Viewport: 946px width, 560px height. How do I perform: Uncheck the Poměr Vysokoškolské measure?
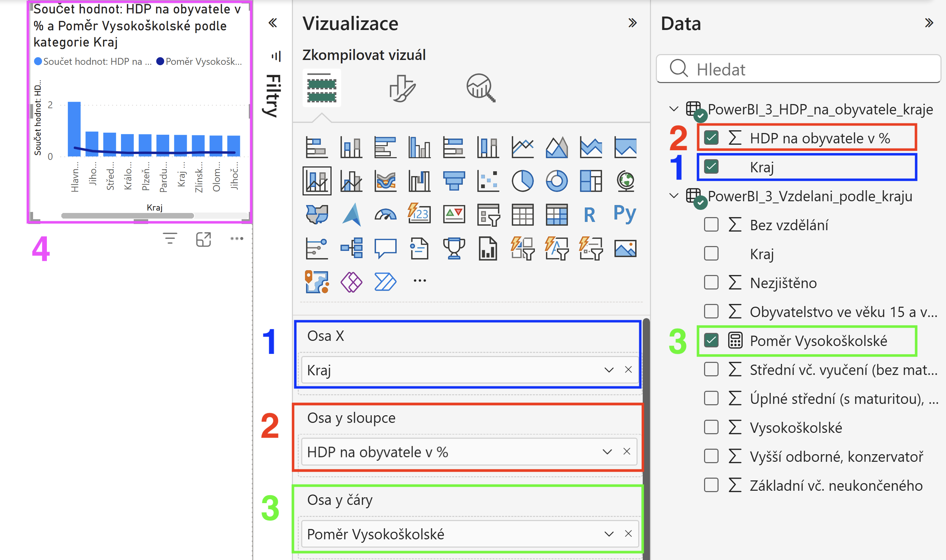coord(711,340)
